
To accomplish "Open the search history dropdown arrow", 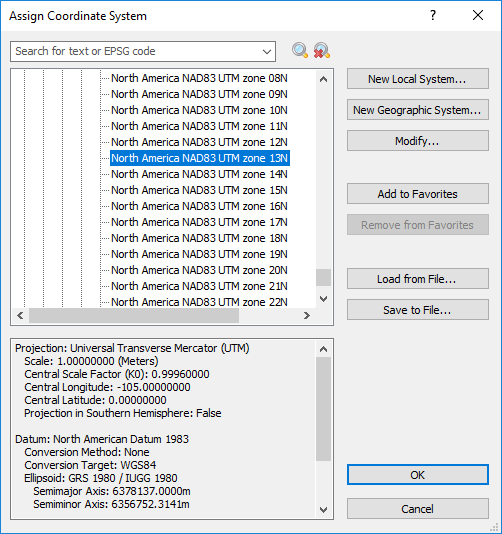I will tap(267, 52).
